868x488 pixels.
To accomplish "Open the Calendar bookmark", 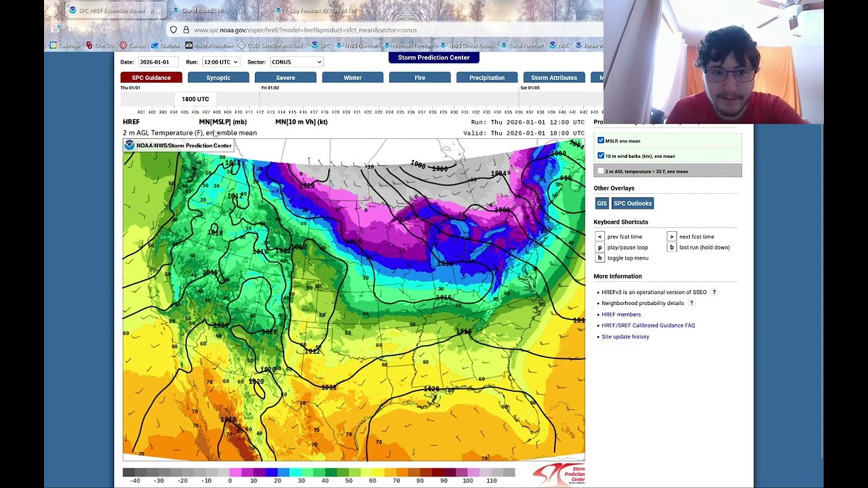I will (65, 45).
